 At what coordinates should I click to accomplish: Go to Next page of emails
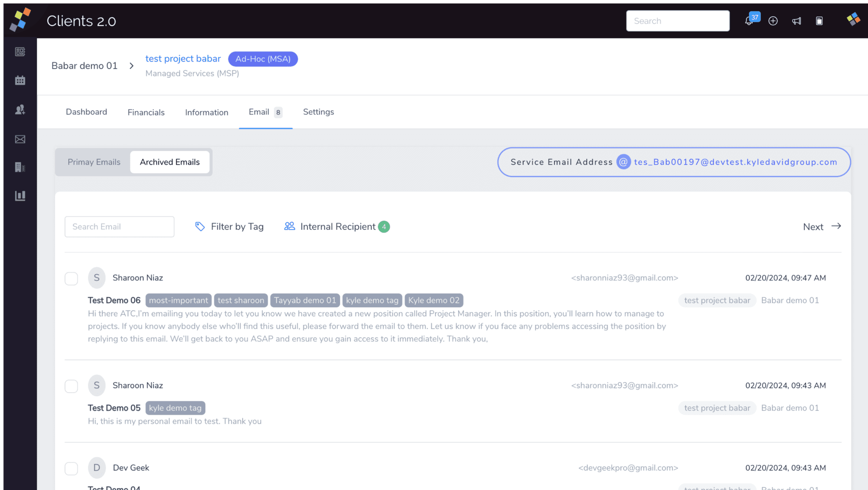point(821,227)
